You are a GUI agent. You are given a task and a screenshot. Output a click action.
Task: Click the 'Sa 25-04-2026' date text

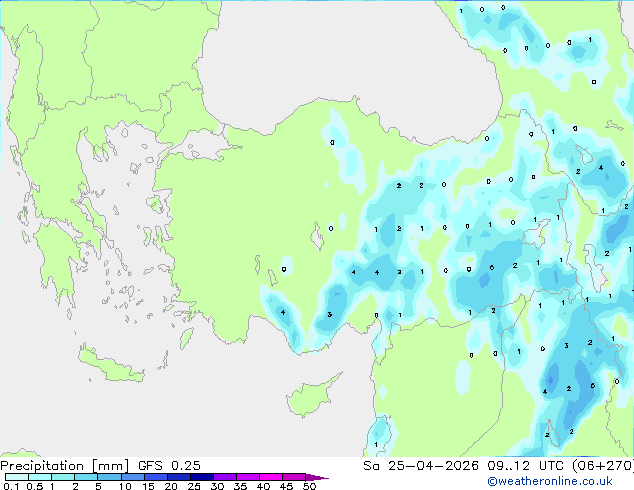421,466
